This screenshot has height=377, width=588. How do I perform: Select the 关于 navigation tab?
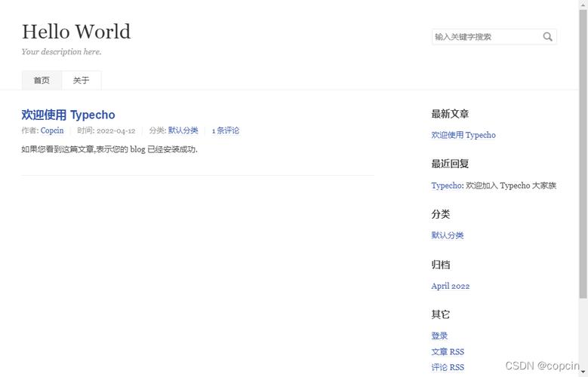tap(81, 81)
